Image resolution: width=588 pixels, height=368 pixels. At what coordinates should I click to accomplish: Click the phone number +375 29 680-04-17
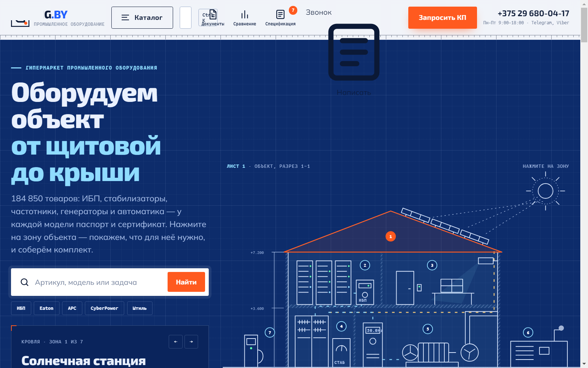(x=533, y=14)
